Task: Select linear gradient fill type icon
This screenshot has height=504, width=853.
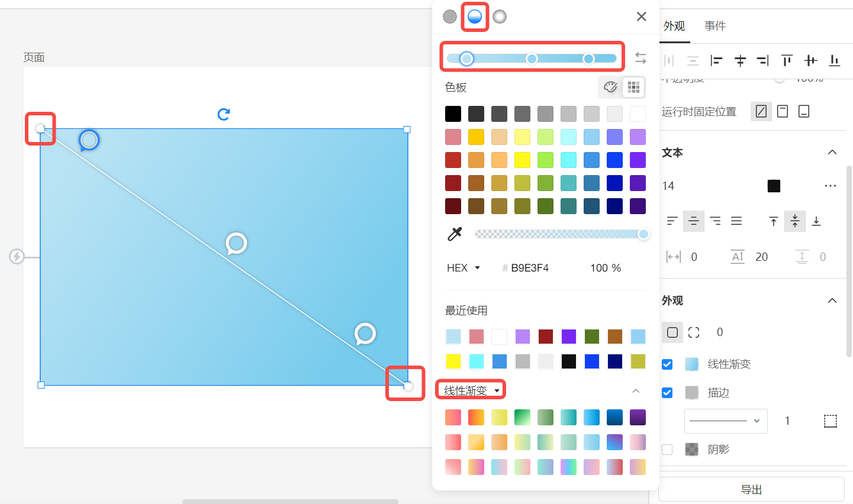Action: pos(475,17)
